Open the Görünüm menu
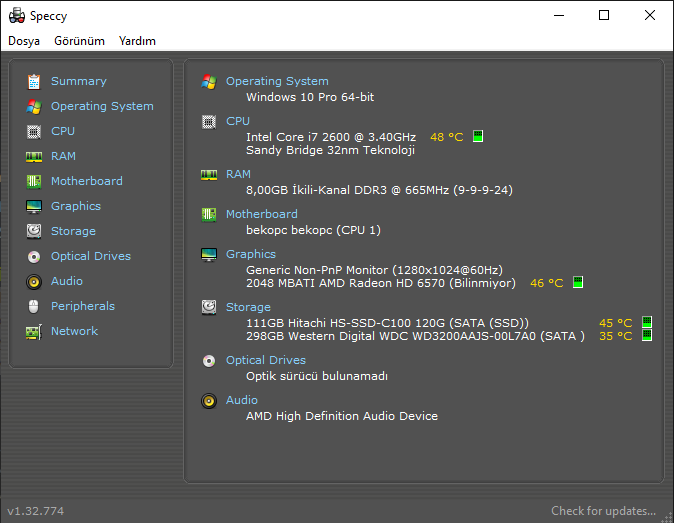 [x=79, y=41]
